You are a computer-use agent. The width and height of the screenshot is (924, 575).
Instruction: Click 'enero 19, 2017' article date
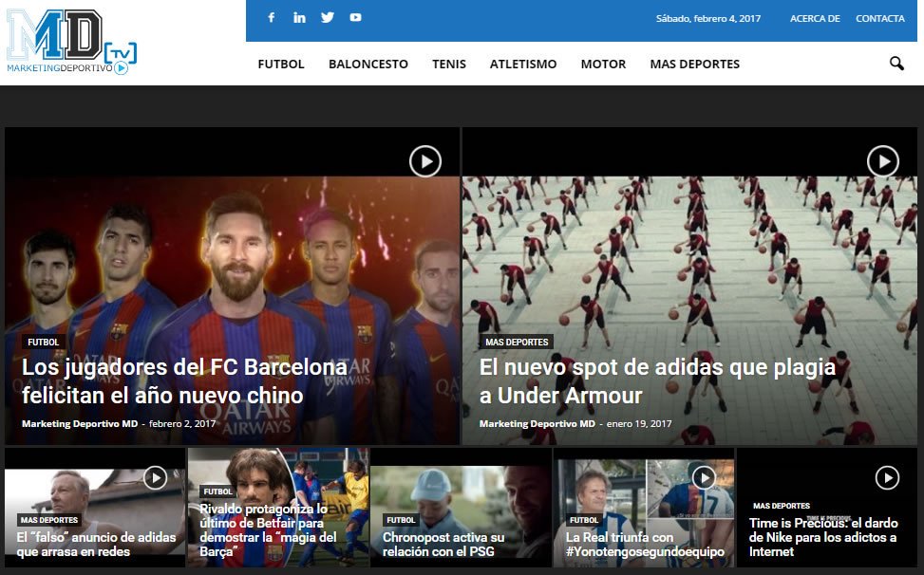coord(639,424)
